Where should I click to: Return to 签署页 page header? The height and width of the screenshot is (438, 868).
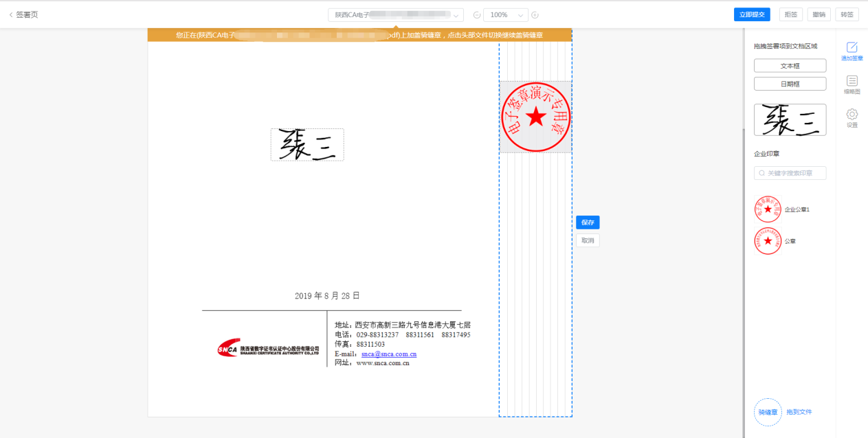point(25,14)
